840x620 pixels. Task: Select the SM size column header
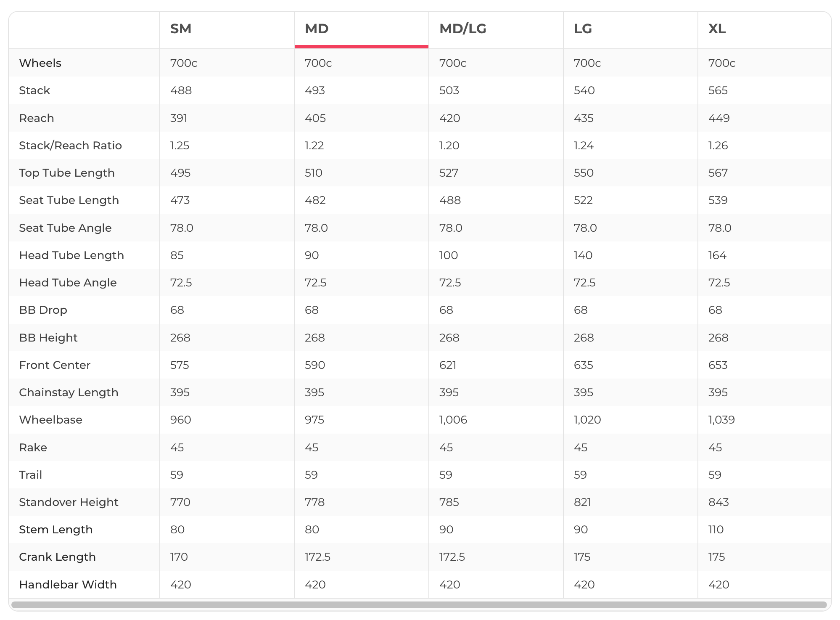(x=181, y=29)
